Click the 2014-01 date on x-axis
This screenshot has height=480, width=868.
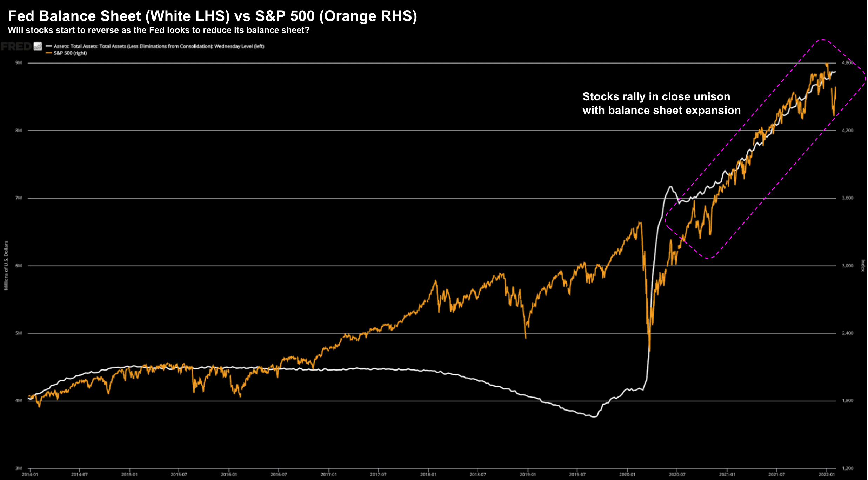(30, 474)
